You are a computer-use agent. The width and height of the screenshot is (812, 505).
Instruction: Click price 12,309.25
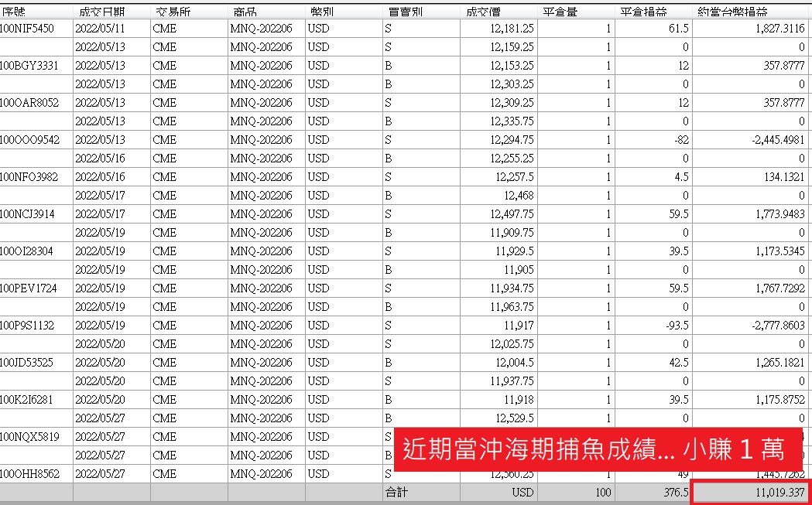pyautogui.click(x=512, y=103)
